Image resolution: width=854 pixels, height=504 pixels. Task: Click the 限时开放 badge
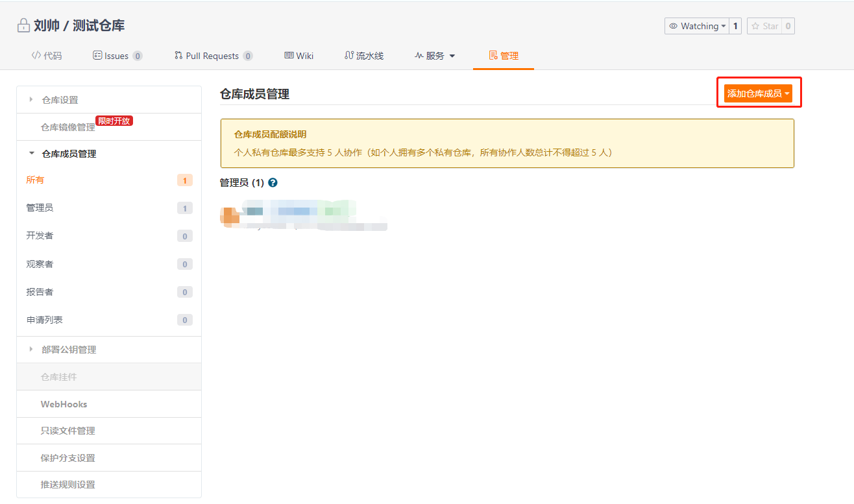[x=114, y=121]
